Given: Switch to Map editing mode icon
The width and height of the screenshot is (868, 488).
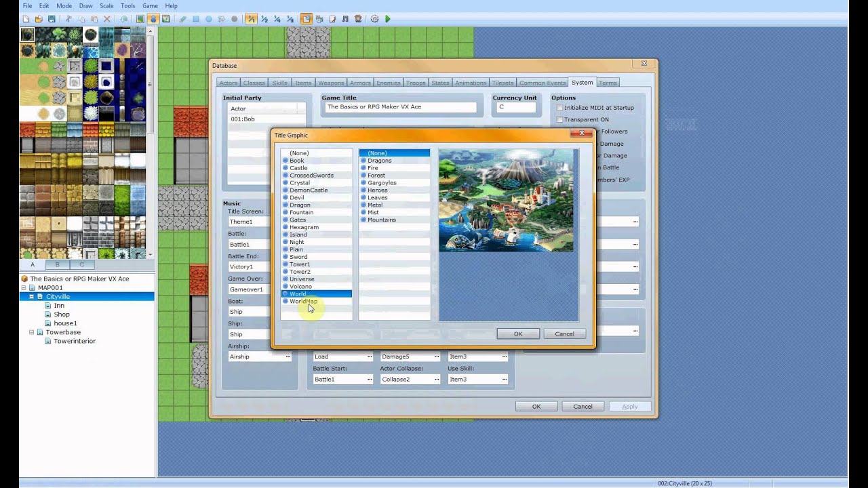Looking at the screenshot, I should 140,19.
